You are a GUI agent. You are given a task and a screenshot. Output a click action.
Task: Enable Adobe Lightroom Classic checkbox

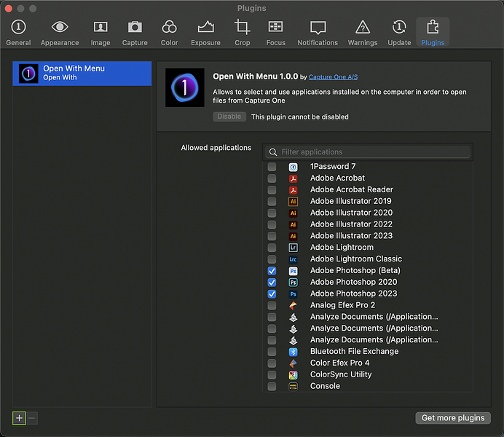pos(272,259)
